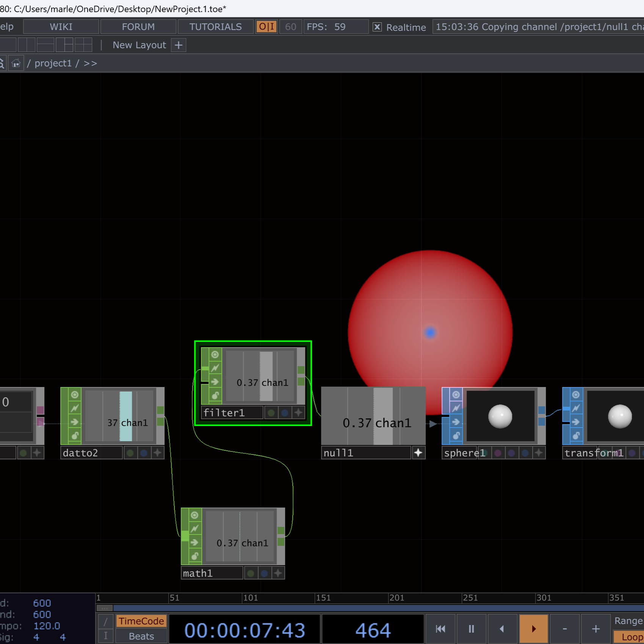
Task: Click frame 201 on the timeline ruler
Action: pos(396,598)
